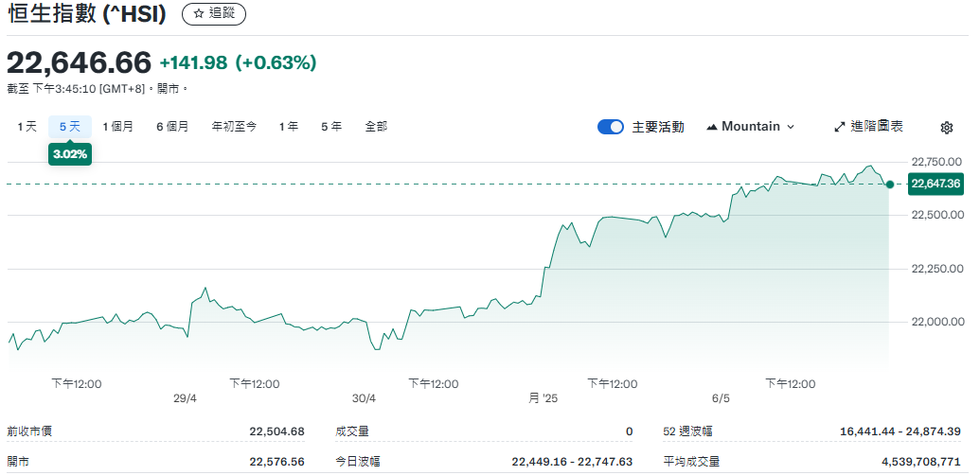
Task: Select the 5天 time range
Action: [x=70, y=127]
